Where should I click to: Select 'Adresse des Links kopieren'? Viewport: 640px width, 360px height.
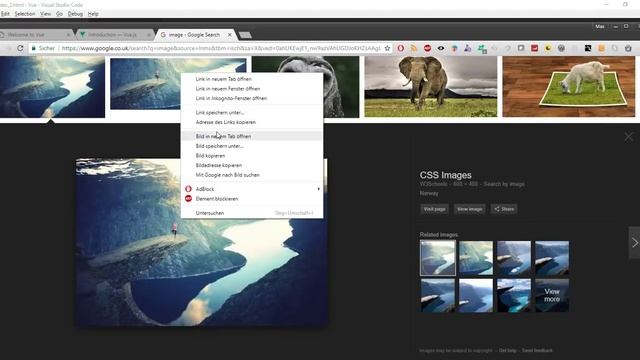pos(252,122)
